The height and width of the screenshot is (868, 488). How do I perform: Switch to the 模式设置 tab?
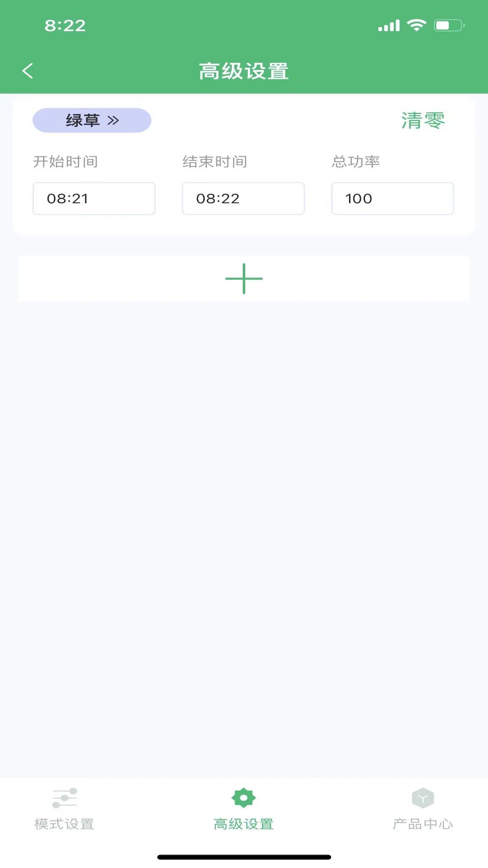[x=64, y=809]
